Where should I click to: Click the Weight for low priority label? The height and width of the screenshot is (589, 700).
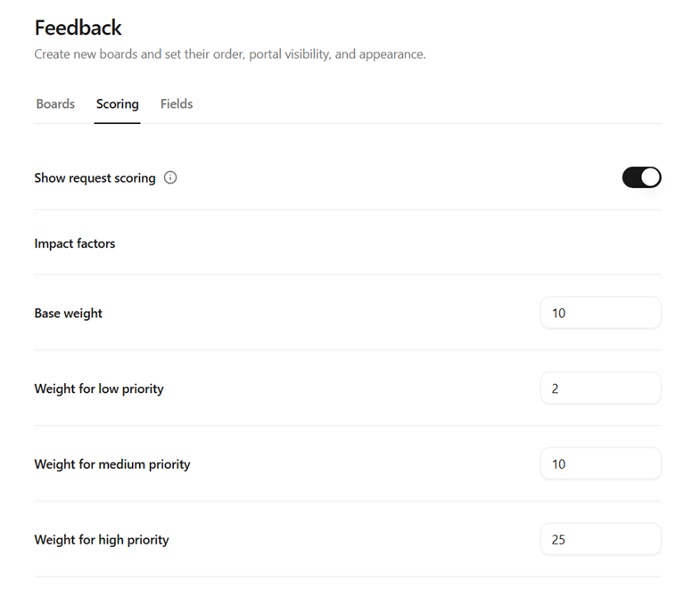[x=99, y=389]
